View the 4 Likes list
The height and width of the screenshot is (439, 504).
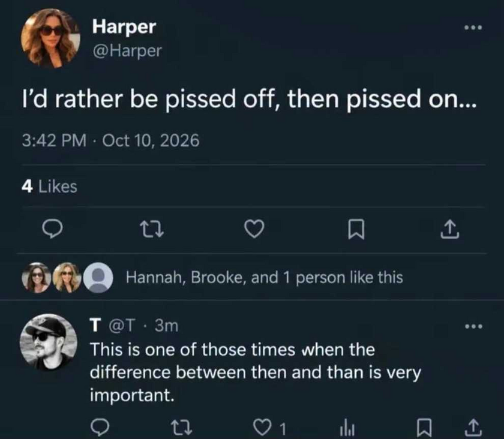(x=49, y=187)
